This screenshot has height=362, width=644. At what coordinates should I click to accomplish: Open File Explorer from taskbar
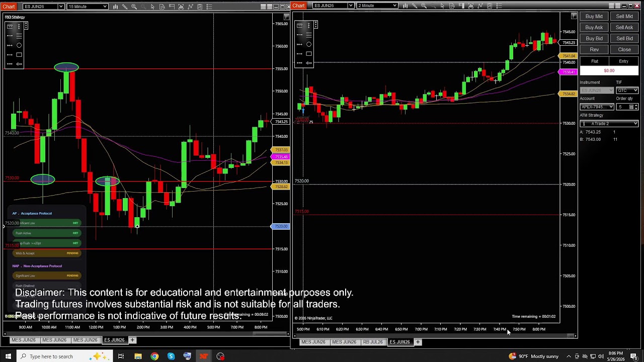[x=138, y=356]
